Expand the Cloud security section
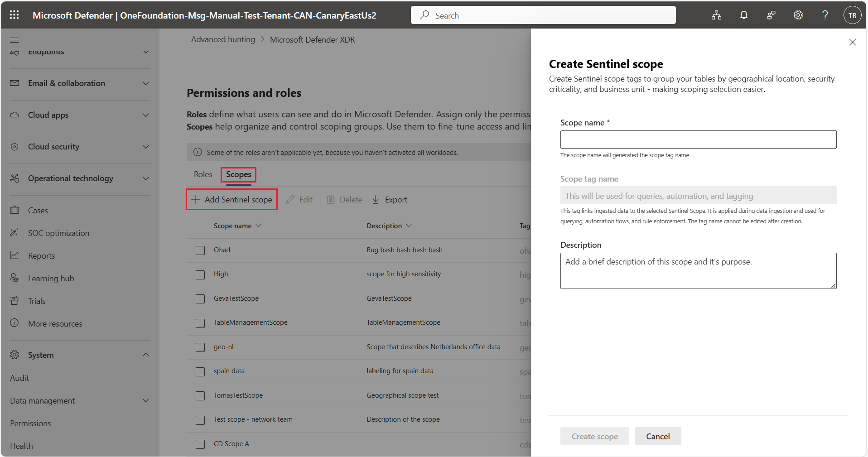868x457 pixels. click(145, 146)
